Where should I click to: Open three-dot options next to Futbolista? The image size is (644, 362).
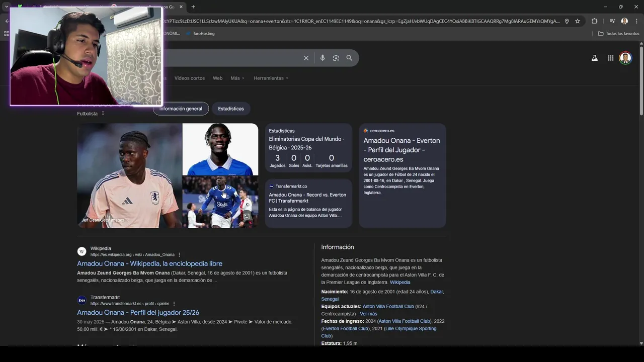103,113
